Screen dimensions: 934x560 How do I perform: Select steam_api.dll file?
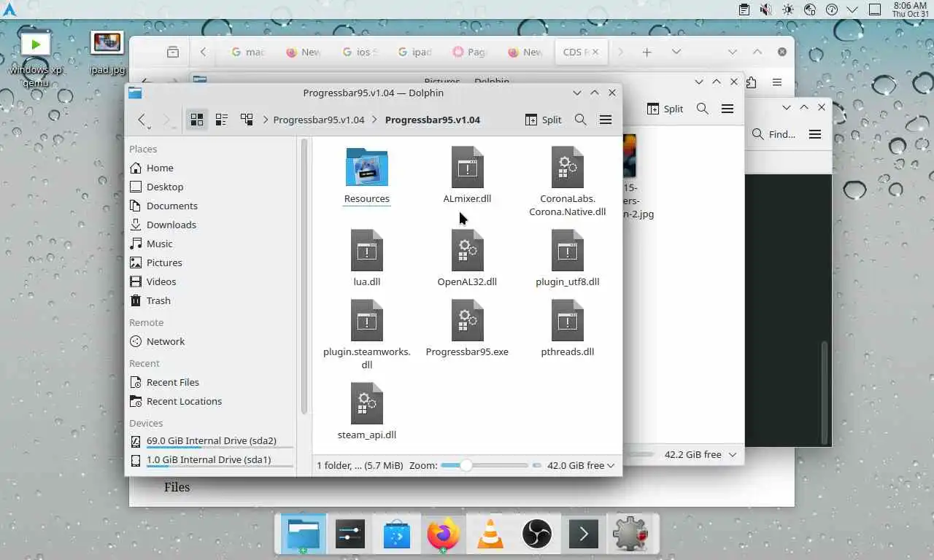point(367,412)
